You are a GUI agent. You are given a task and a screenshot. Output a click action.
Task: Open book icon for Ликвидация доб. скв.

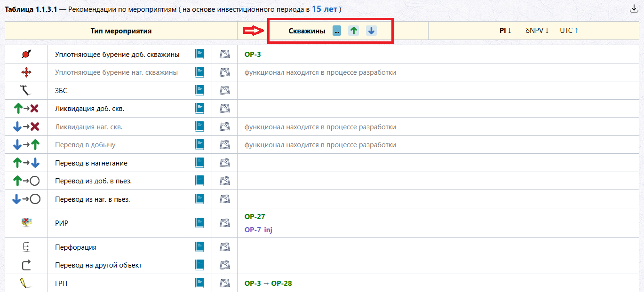tap(199, 109)
